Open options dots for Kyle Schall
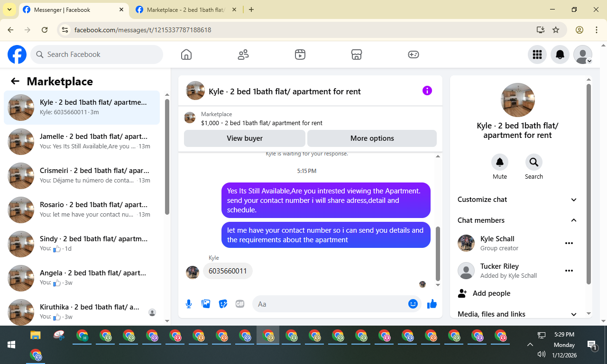 569,243
